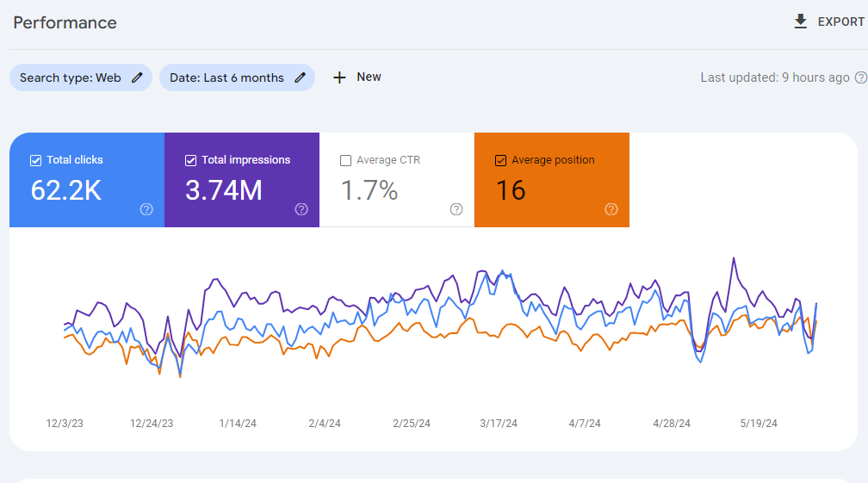
Task: Click help icon in Total clicks card
Action: pos(146,209)
